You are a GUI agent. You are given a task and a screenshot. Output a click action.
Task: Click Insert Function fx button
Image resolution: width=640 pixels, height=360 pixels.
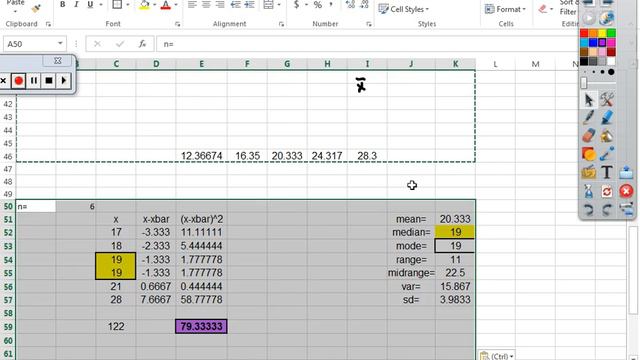coord(142,44)
